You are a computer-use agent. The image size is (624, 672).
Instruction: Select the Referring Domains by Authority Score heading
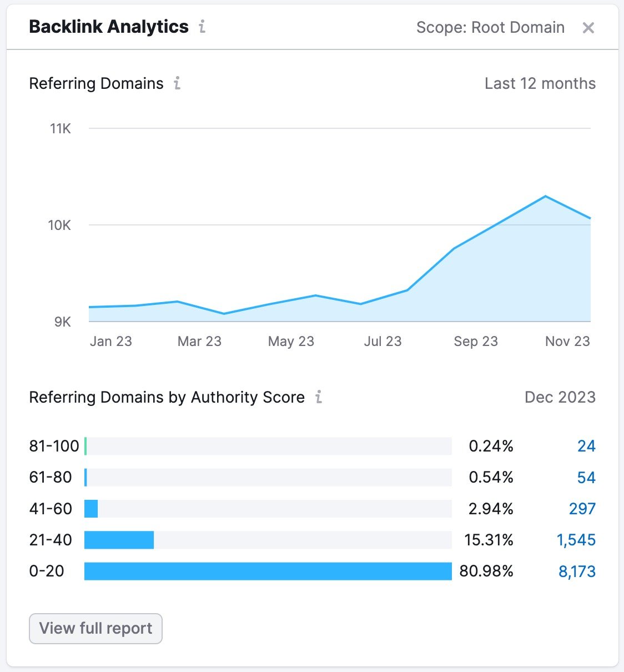[167, 397]
